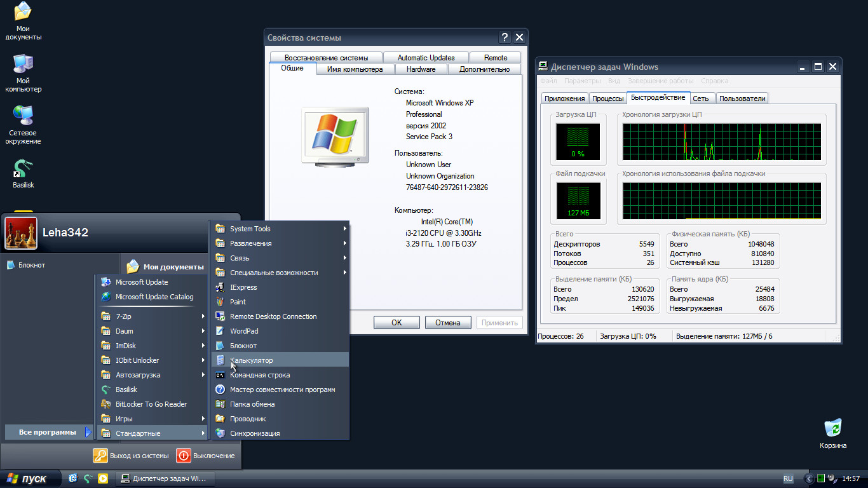Open the Сетевое окружение desktop icon
This screenshot has width=868, height=488.
point(24,125)
